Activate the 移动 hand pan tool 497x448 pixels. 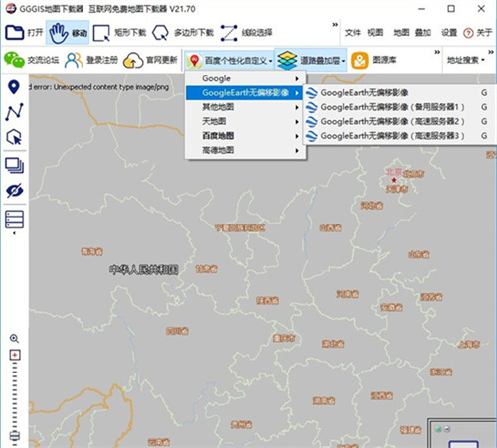click(x=68, y=32)
